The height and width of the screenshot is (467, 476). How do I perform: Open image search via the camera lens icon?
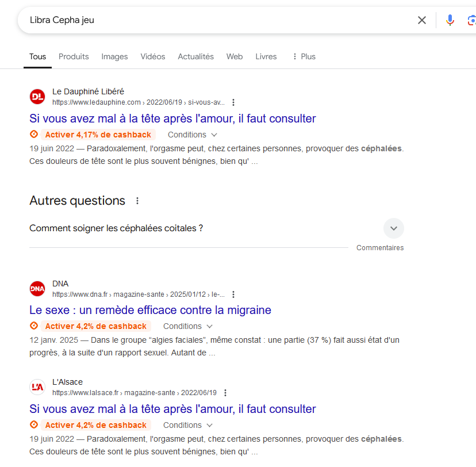pyautogui.click(x=471, y=20)
